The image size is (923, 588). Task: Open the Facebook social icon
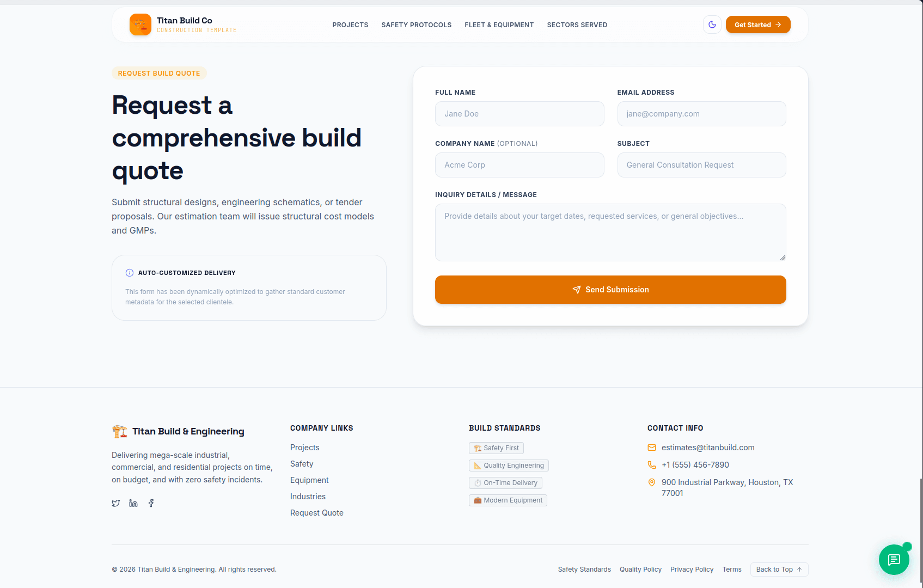151,503
